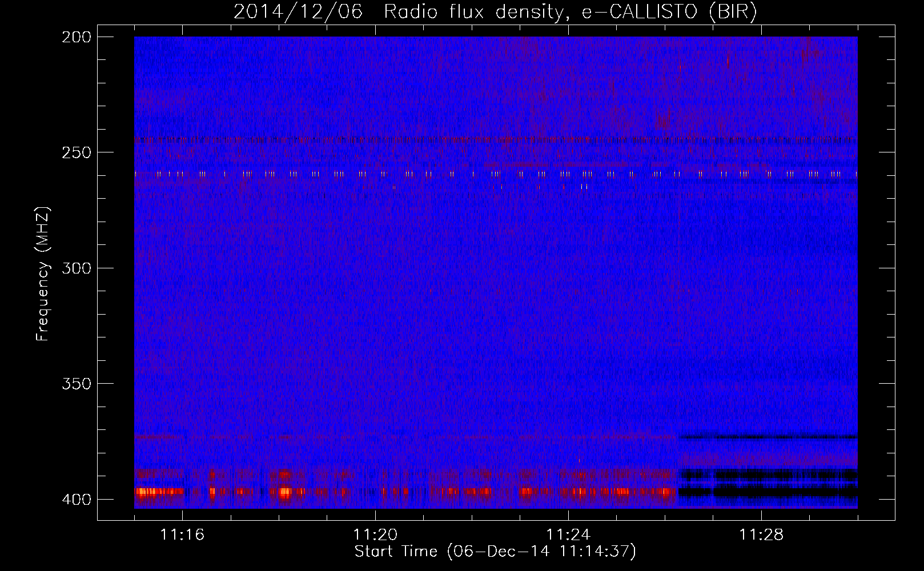Click the 11:16 time tick label

click(182, 534)
